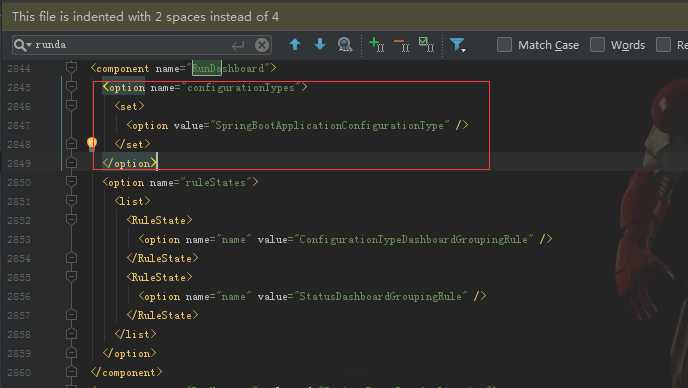Image resolution: width=688 pixels, height=388 pixels.
Task: Click closing RuleState tag on line 2857
Action: click(162, 315)
